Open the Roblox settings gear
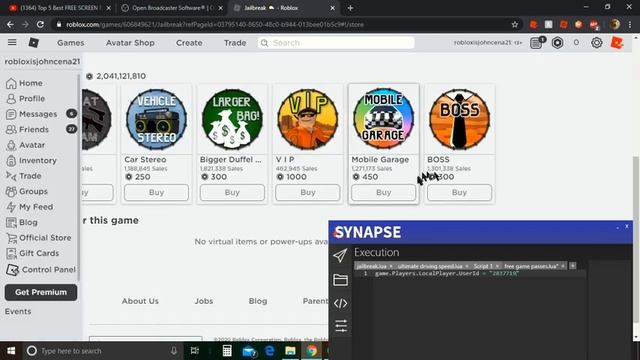The height and width of the screenshot is (360, 640). [597, 42]
